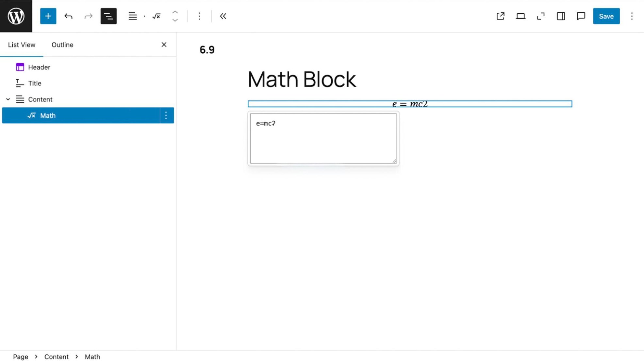Viewport: 644px width, 363px height.
Task: Collapse the toolbar with the double-chevron icon
Action: click(223, 16)
